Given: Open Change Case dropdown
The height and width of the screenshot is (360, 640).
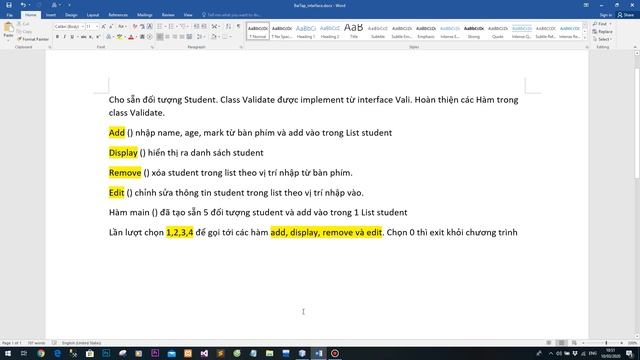Looking at the screenshot, I should pos(122,27).
